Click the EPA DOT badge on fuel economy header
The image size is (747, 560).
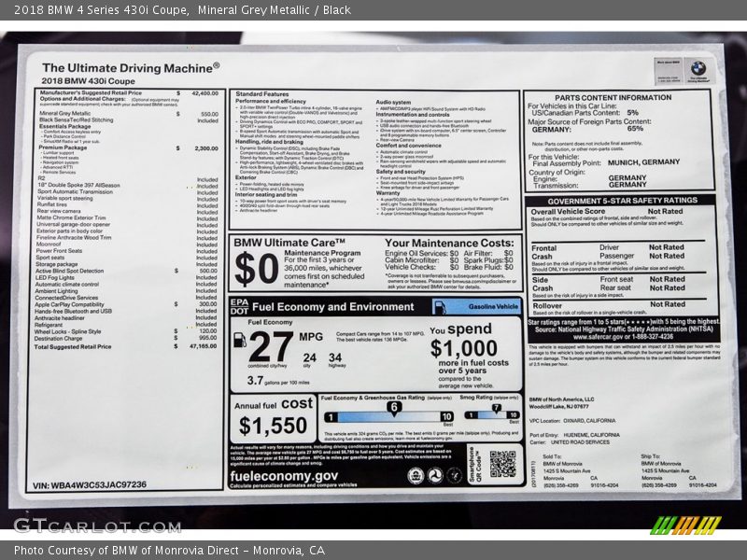(x=239, y=307)
